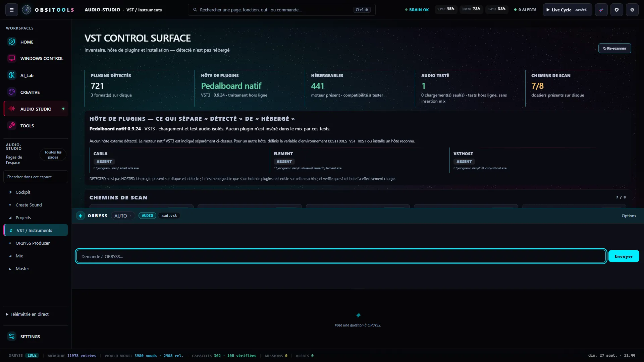The image size is (644, 362).
Task: Click the ORBYSS star icon in the chat header
Action: (80, 216)
